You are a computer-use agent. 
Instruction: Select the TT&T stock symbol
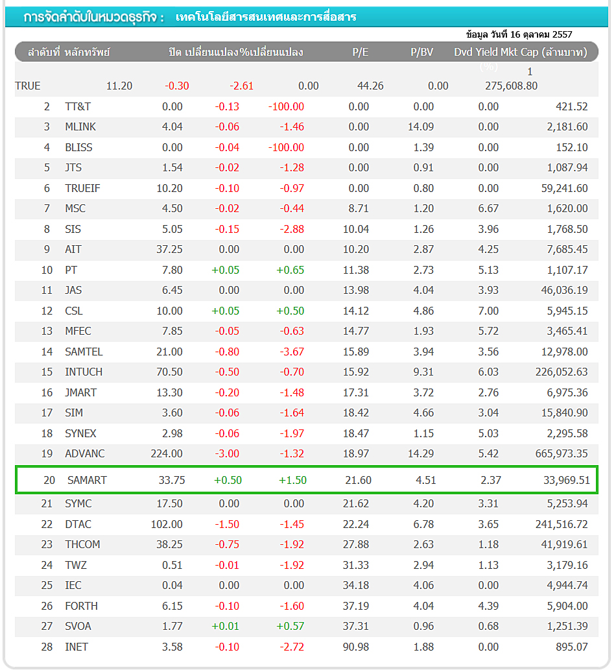click(x=78, y=107)
